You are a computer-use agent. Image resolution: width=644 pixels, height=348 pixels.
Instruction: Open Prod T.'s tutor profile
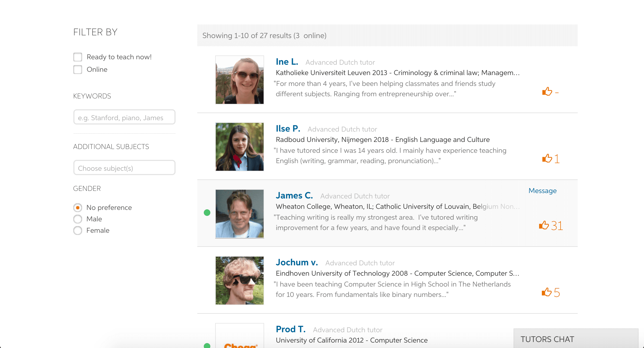pos(290,329)
